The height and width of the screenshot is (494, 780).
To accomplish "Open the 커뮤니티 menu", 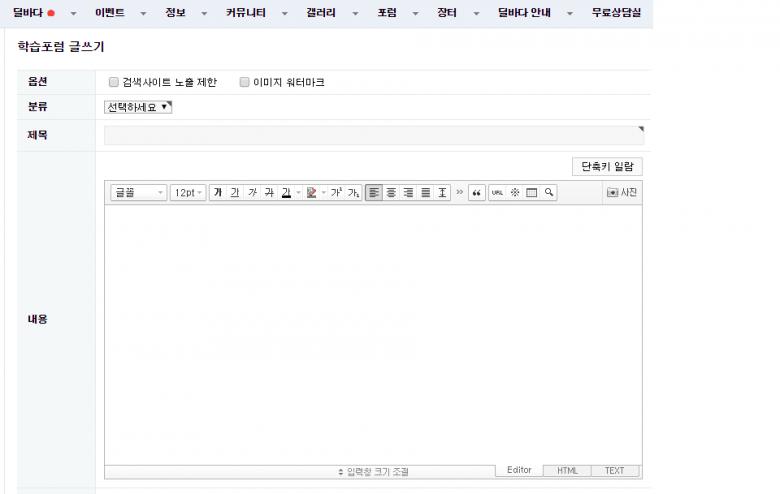I will [244, 13].
